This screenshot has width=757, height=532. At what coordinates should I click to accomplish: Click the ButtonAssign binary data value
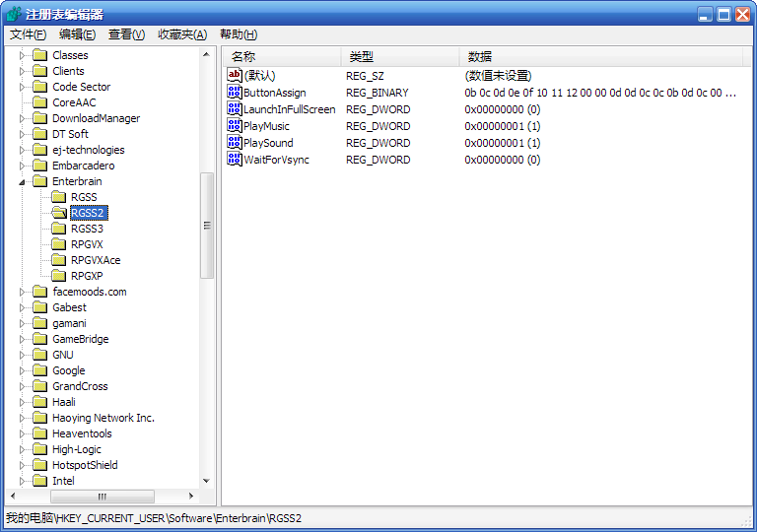[x=600, y=93]
